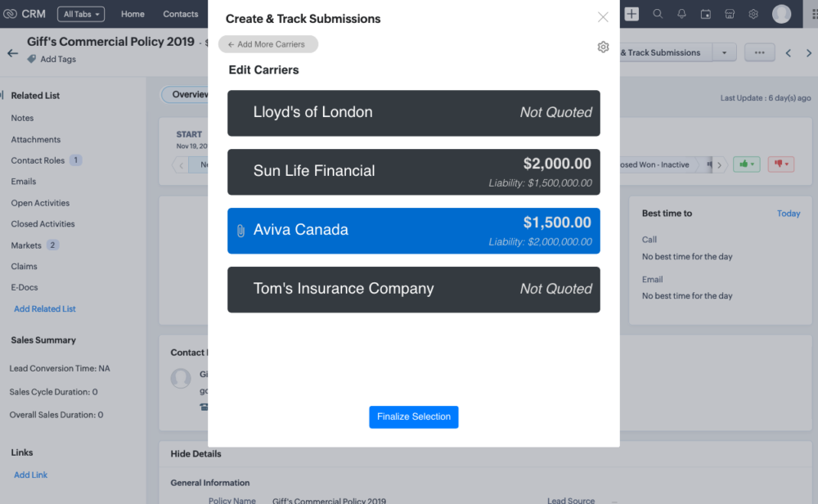818x504 pixels.
Task: Click the paperclip icon on Aviva Canada
Action: coord(240,231)
